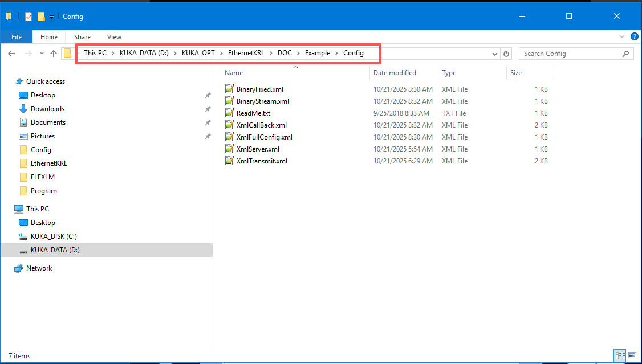Click the search magnifier icon
This screenshot has width=642, height=364.
625,54
